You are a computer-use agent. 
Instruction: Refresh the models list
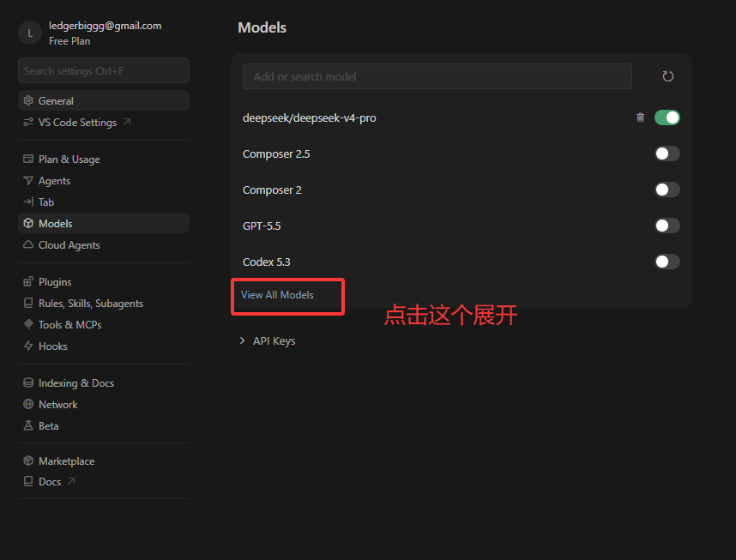pos(667,76)
